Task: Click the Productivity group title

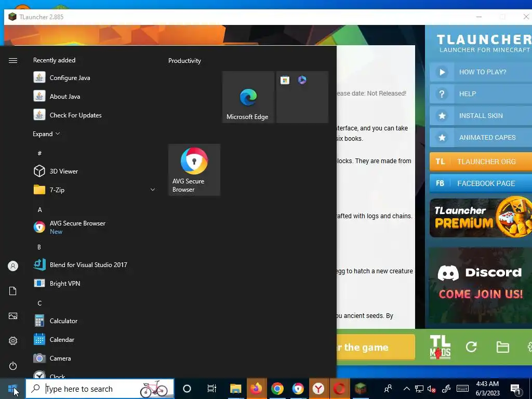Action: (184, 61)
